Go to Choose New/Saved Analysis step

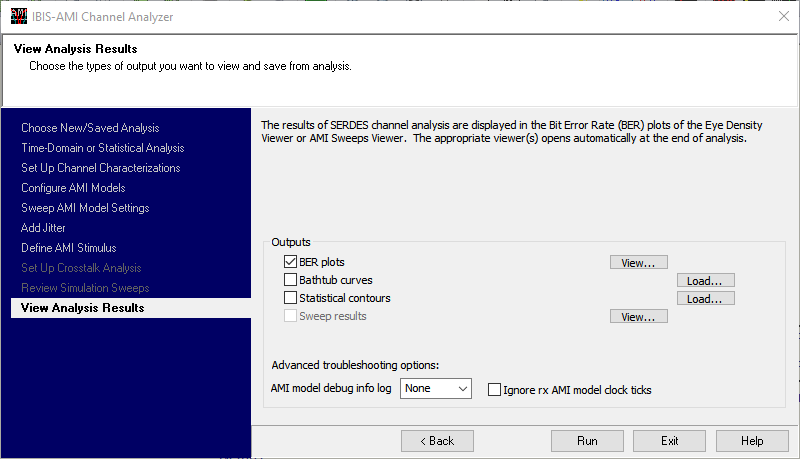90,128
